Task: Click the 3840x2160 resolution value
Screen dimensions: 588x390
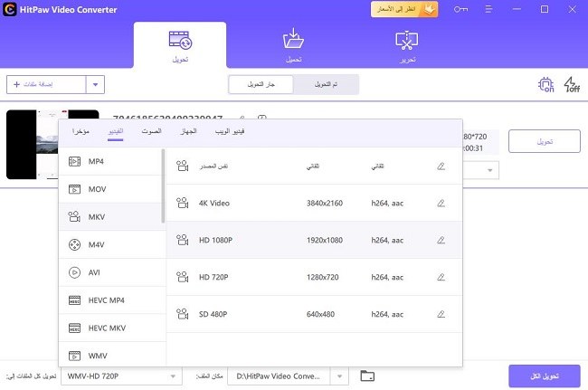Action: 325,203
